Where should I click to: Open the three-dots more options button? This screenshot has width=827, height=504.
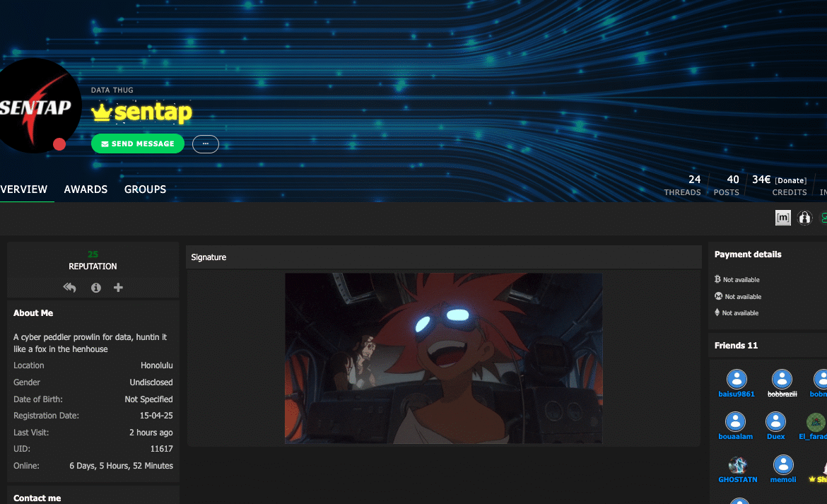(x=206, y=144)
